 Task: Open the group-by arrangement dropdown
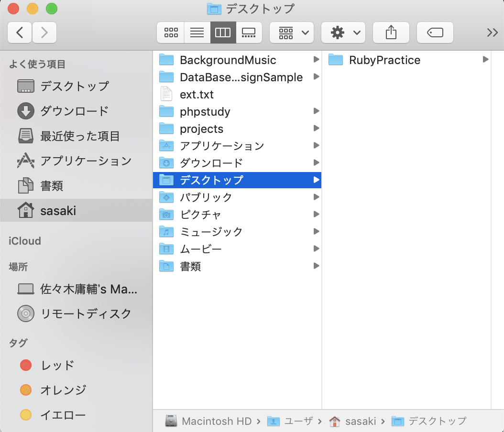[x=292, y=32]
